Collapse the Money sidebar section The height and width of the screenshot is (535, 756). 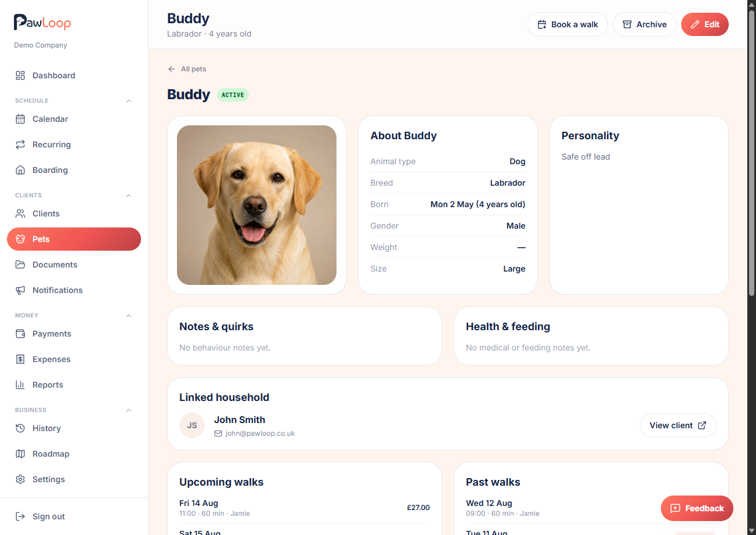pyautogui.click(x=129, y=316)
